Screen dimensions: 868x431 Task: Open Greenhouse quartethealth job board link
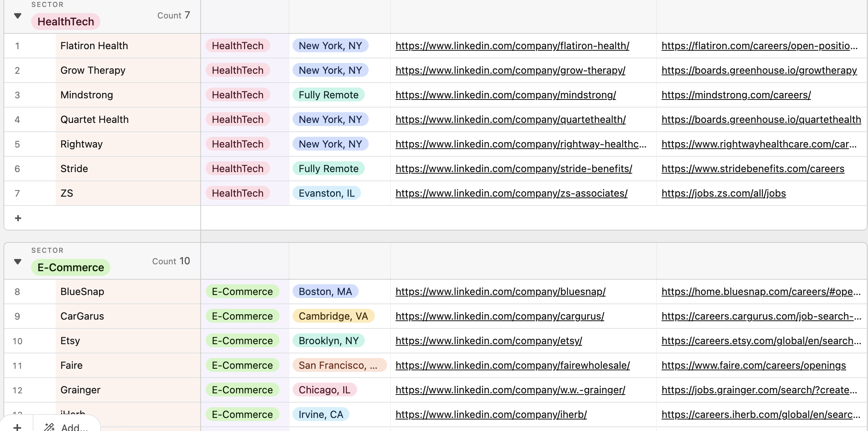[761, 119]
